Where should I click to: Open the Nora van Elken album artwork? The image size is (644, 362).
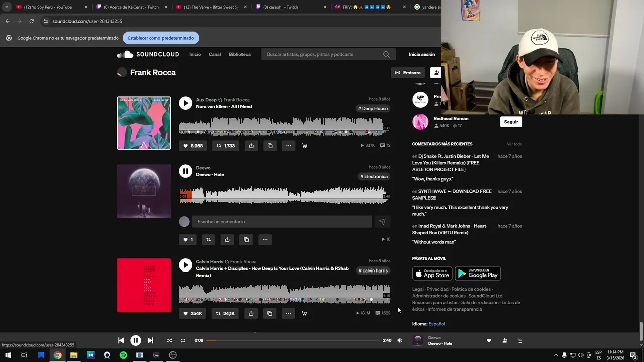pos(144,123)
